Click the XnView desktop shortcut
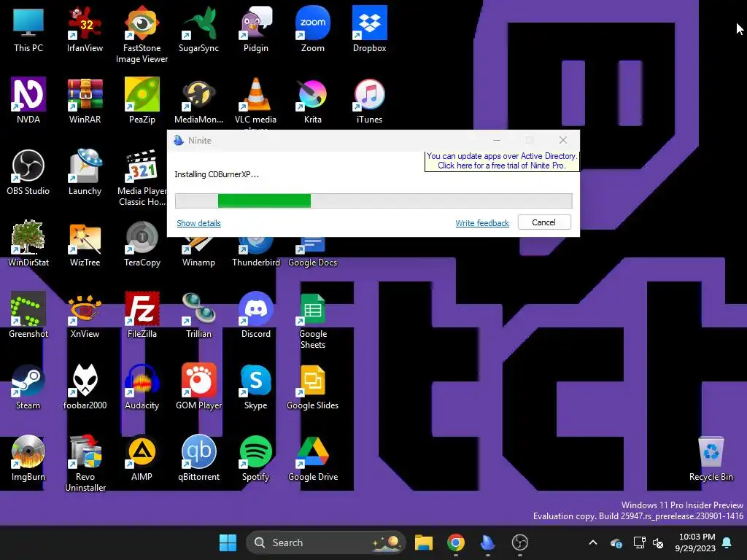 (85, 315)
